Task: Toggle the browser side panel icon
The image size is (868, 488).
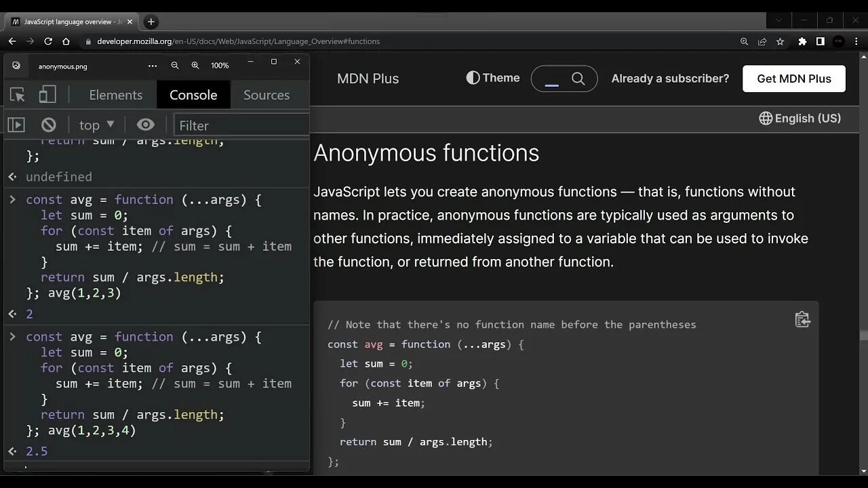Action: [820, 41]
